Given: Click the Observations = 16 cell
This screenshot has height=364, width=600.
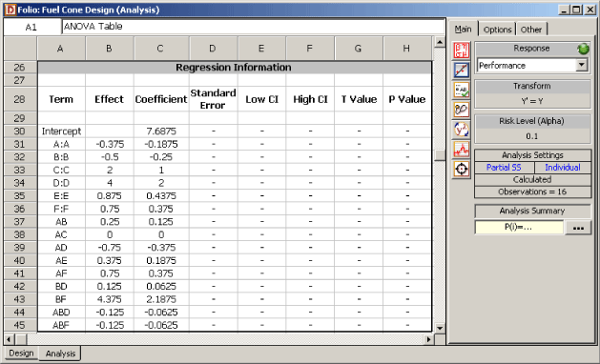Looking at the screenshot, I should coord(532,192).
